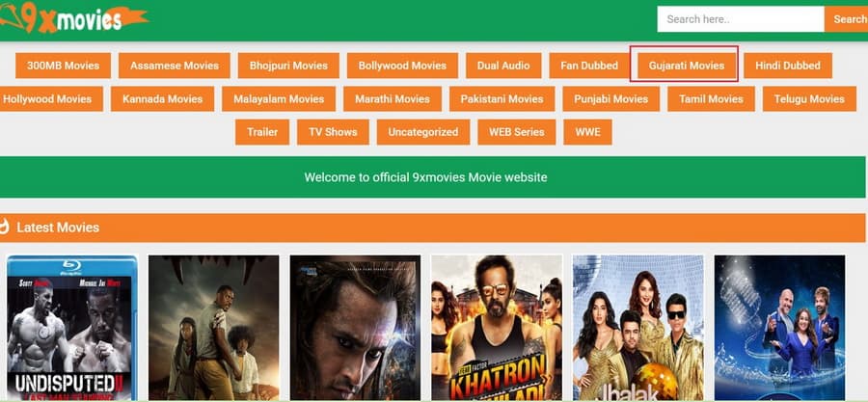
Task: Go to the TV Shows category
Action: click(333, 132)
